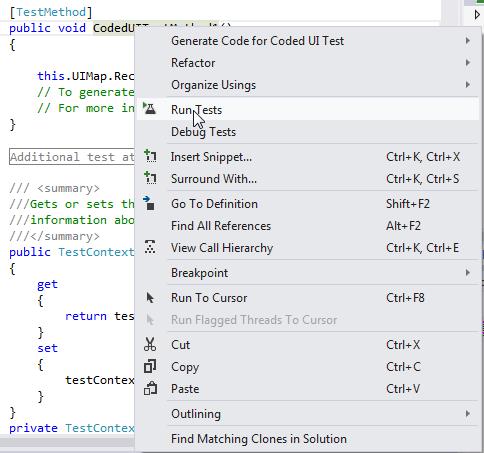Select Generate Code for Coded UI Test
This screenshot has height=453, width=484.
click(x=309, y=41)
